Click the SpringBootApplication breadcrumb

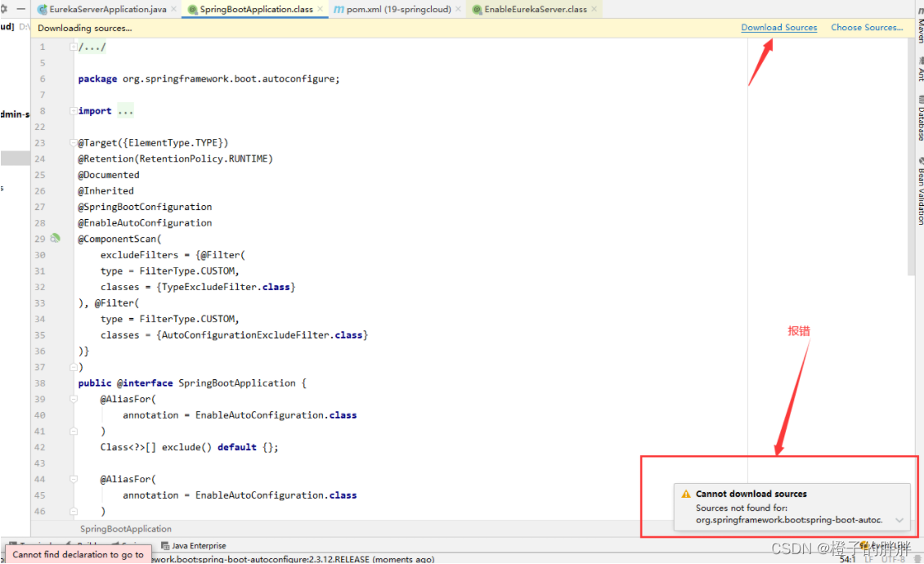click(126, 529)
